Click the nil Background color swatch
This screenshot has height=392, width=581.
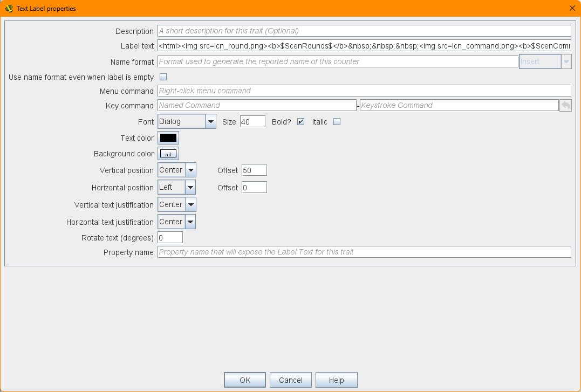coord(168,154)
